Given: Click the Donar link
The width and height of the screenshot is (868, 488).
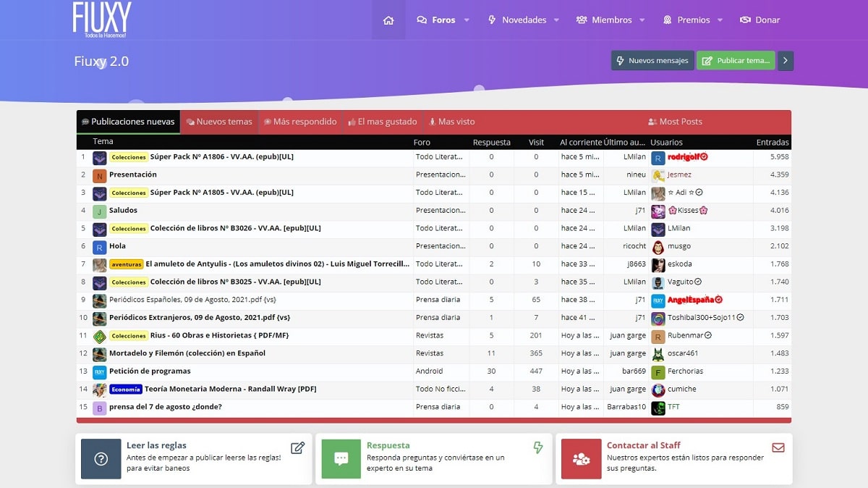Looking at the screenshot, I should tap(759, 20).
